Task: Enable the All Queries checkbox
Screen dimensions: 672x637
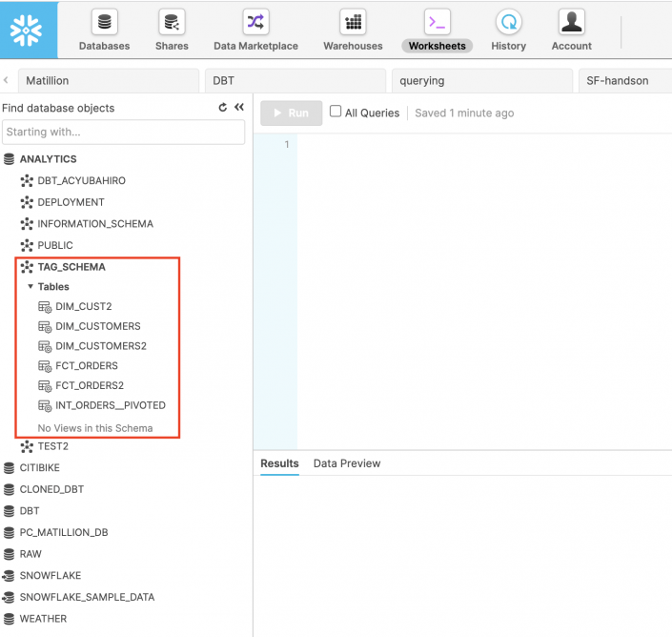Action: 336,112
